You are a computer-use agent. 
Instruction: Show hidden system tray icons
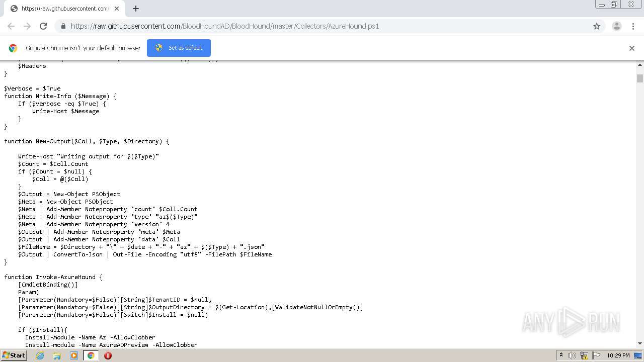point(561,355)
